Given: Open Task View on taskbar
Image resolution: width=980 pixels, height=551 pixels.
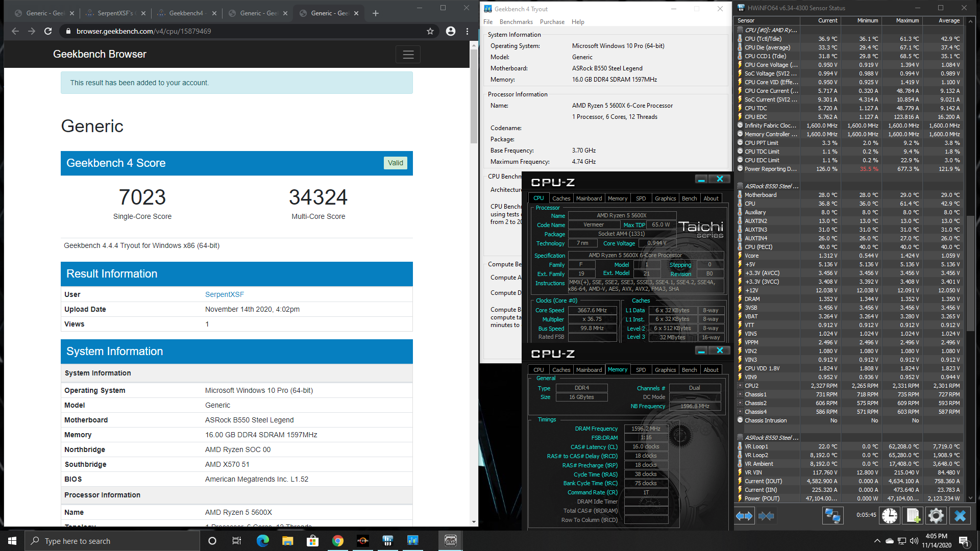Looking at the screenshot, I should (236, 541).
